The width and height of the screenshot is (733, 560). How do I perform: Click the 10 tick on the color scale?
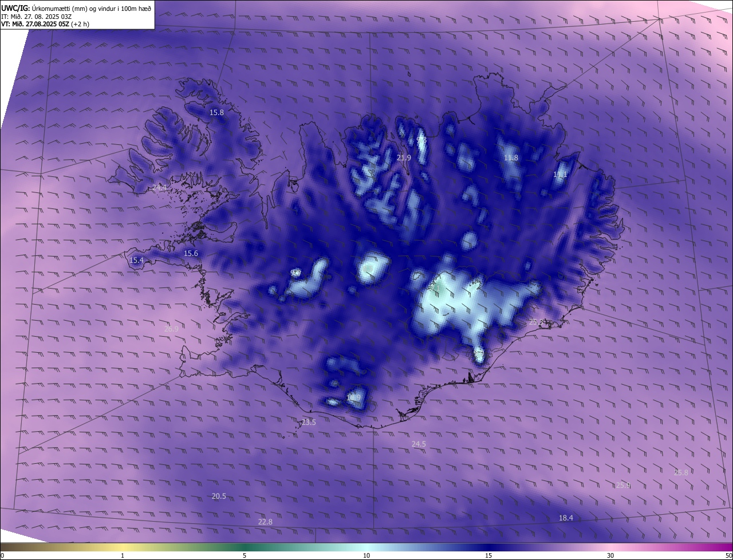coord(366,555)
